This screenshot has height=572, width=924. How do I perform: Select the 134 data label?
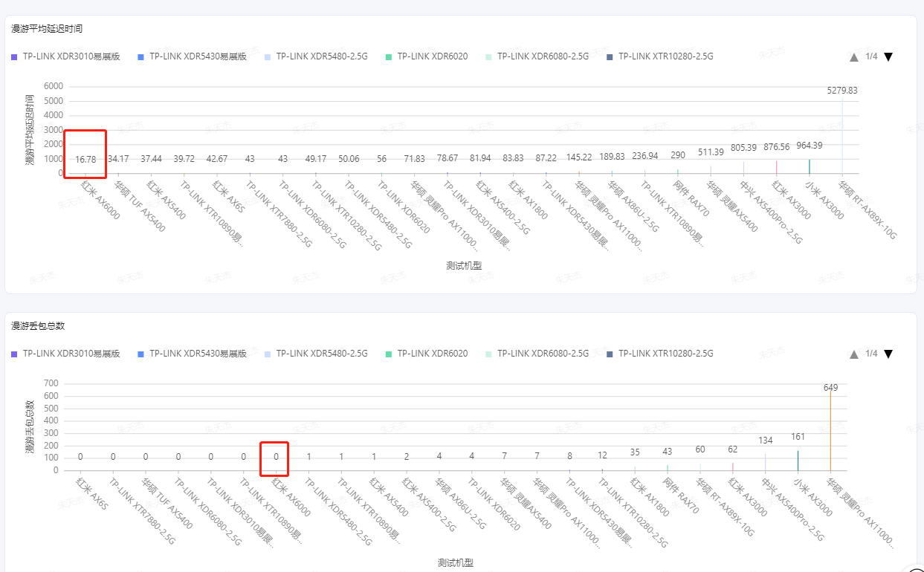click(766, 441)
